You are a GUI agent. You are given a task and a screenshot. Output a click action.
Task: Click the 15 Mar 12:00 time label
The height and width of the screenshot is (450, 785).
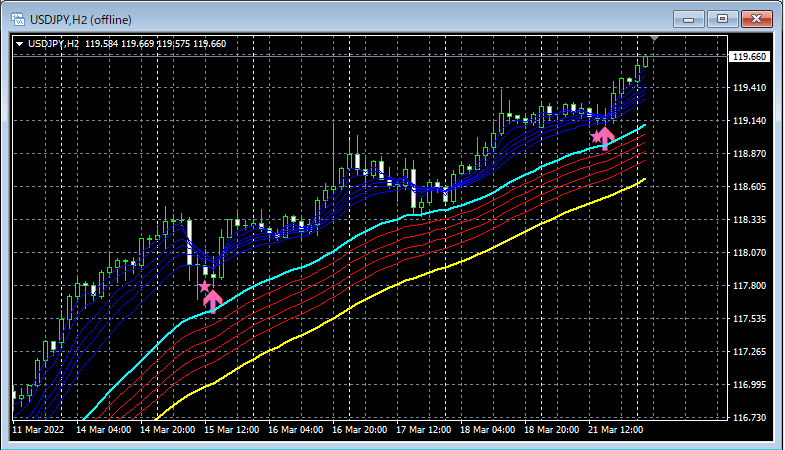tap(232, 430)
